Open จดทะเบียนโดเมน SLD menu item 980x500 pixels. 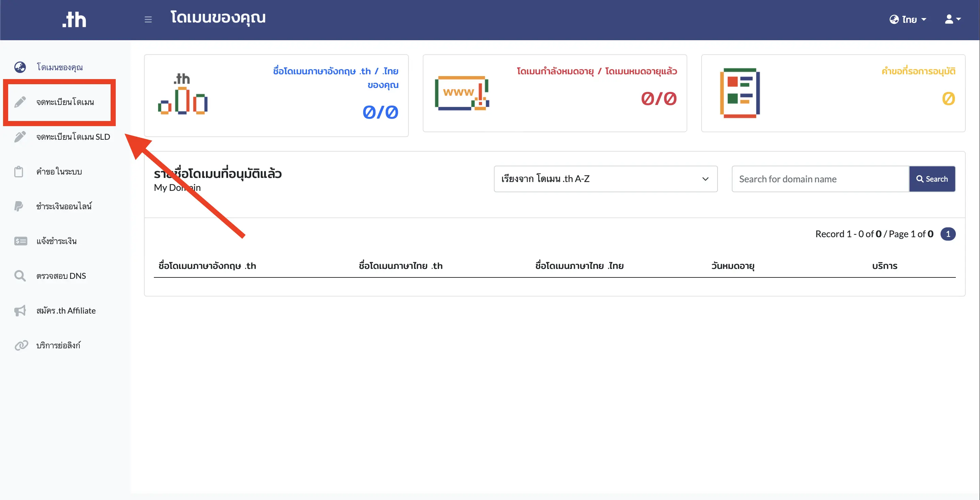tap(73, 137)
